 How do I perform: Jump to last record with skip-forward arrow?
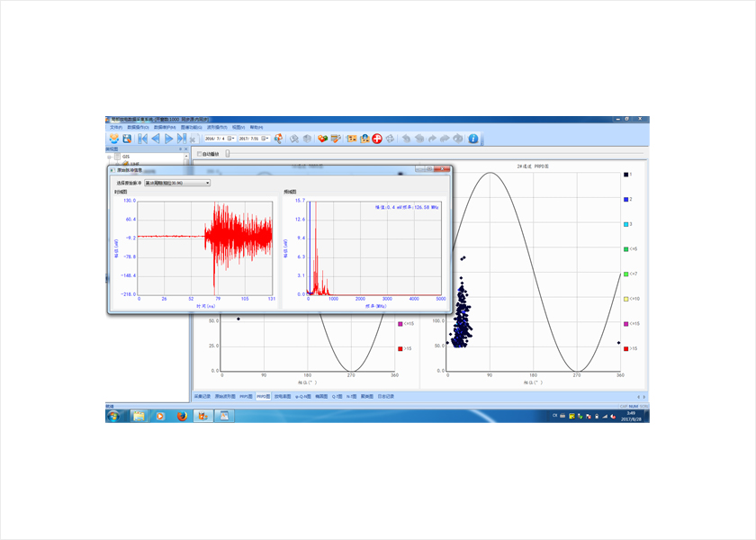pyautogui.click(x=182, y=139)
